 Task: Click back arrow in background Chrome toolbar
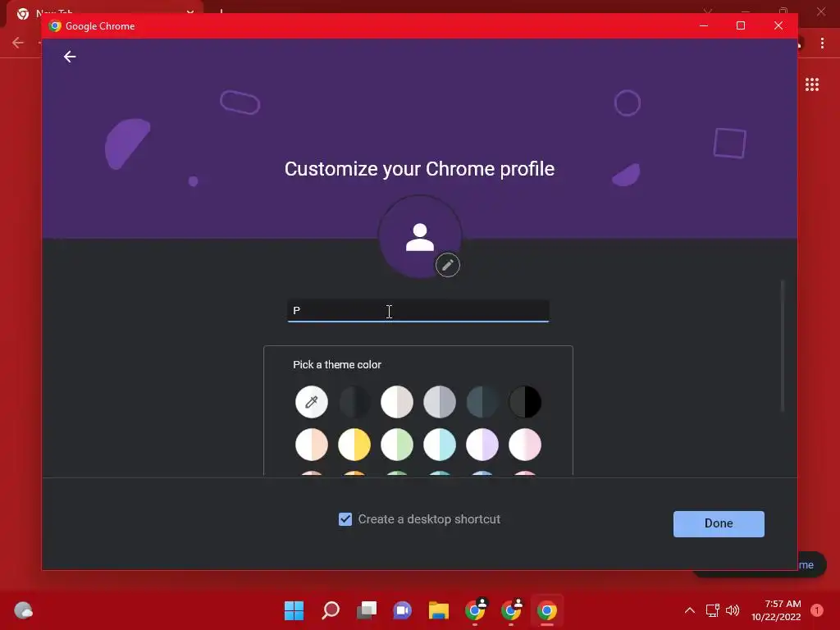click(18, 43)
